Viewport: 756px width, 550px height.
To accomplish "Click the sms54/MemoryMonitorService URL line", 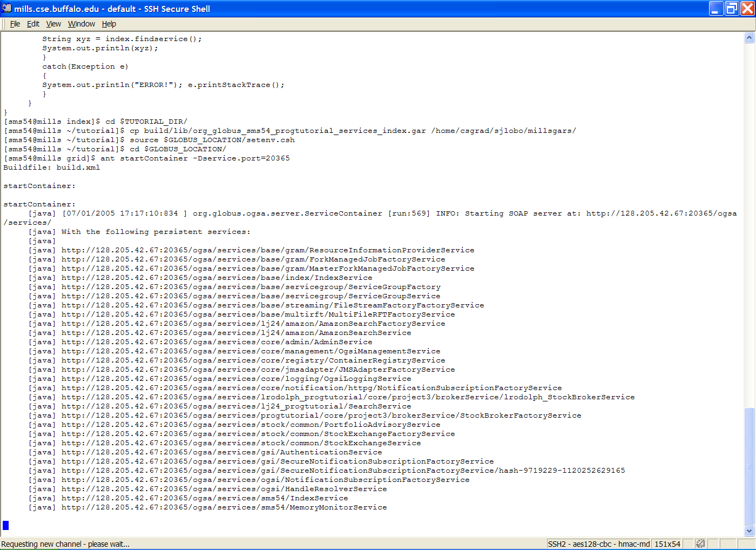I will (224, 507).
